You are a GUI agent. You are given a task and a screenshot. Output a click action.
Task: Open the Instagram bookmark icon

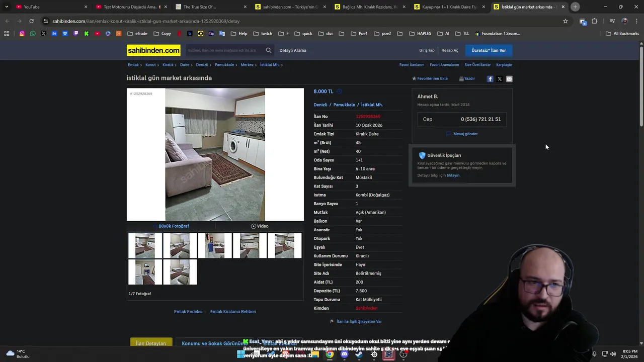click(x=22, y=34)
